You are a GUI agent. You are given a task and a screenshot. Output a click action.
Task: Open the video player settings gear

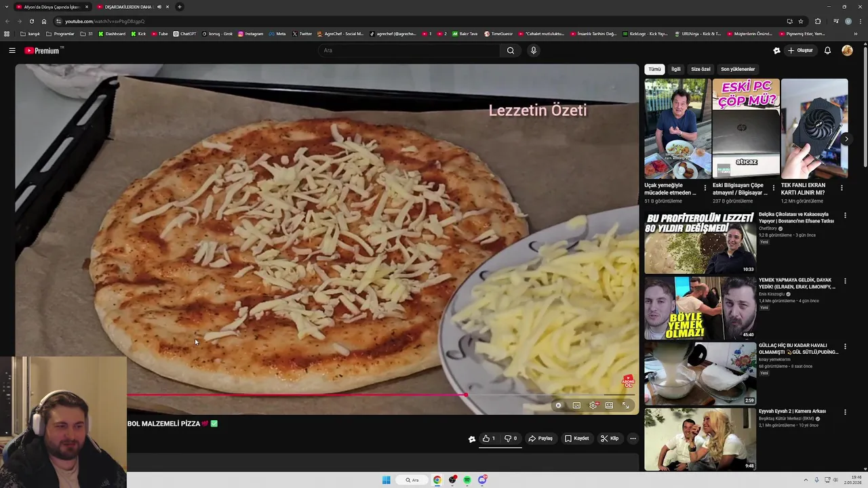tap(593, 405)
